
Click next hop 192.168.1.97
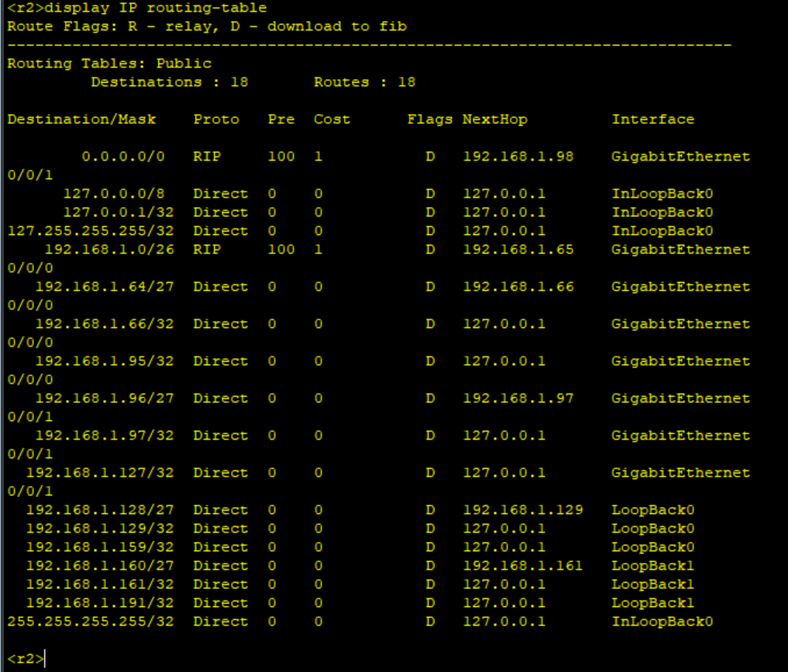pyautogui.click(x=518, y=398)
